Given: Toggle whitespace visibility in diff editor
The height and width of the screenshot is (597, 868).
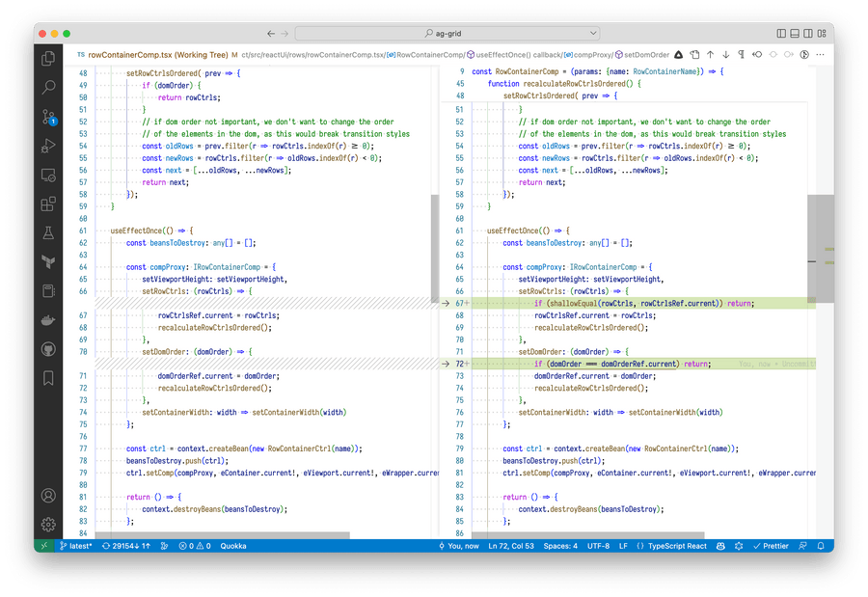Looking at the screenshot, I should 741,54.
